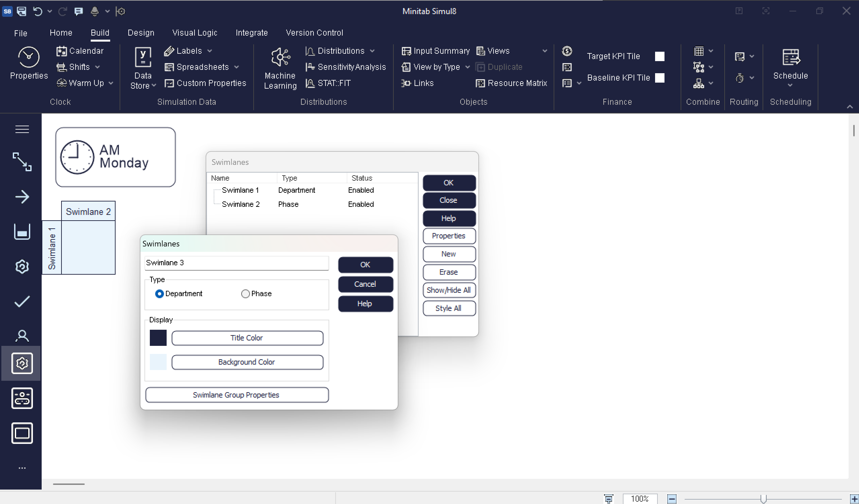The width and height of the screenshot is (859, 504).
Task: Click the hamburger menu icon in the sidebar
Action: 22,130
